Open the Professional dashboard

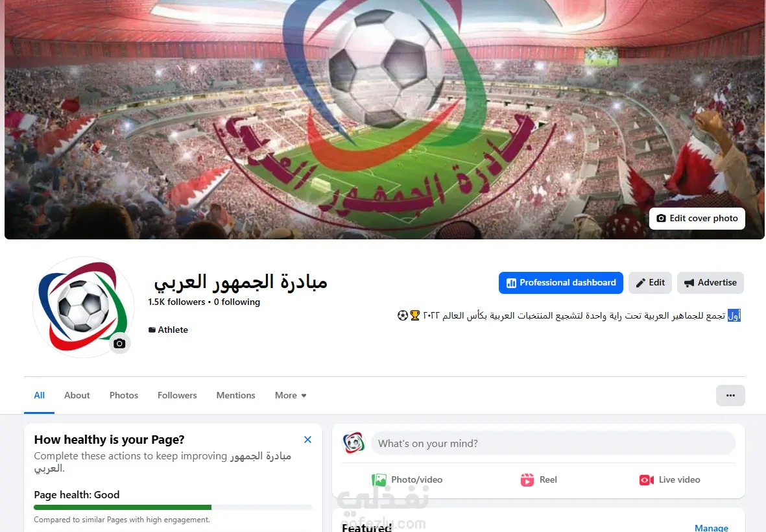tap(561, 283)
